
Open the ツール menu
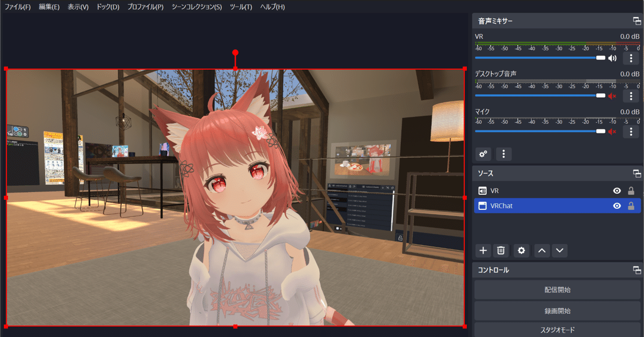click(240, 7)
